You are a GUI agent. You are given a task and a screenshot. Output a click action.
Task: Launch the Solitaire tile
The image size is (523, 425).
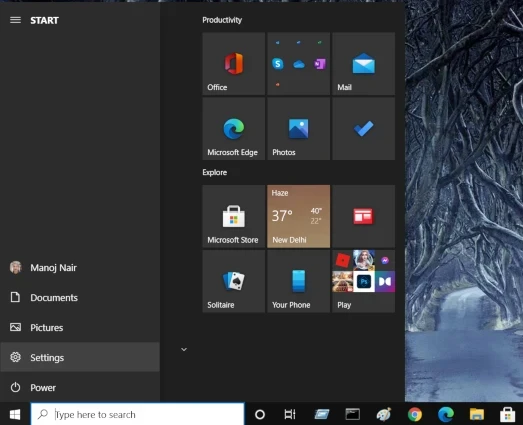tap(233, 281)
